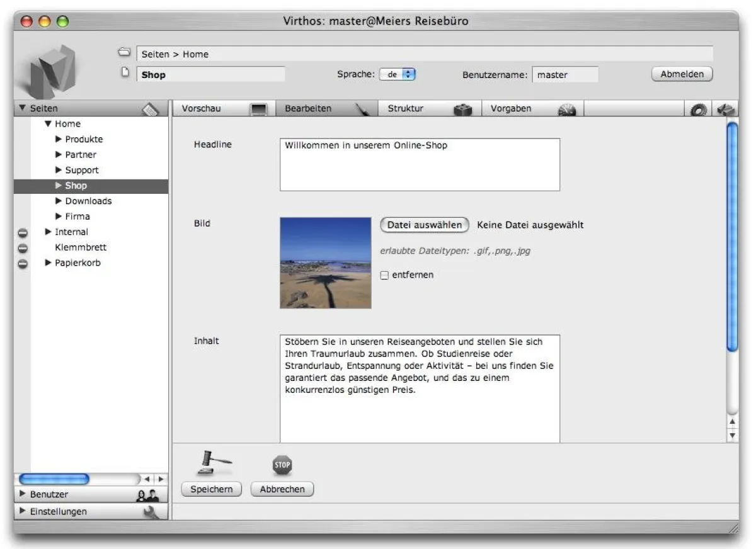Switch to the Vorgaben tab
The height and width of the screenshot is (549, 756).
(510, 108)
